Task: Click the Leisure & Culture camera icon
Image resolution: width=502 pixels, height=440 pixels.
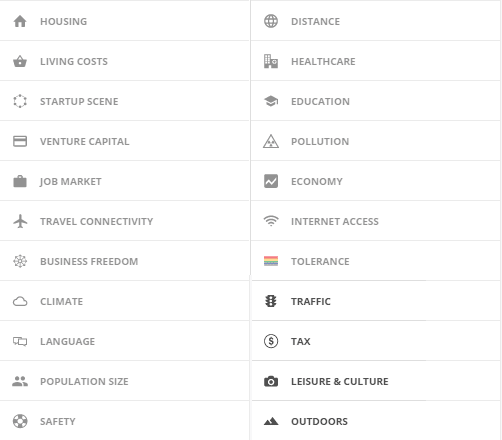Action: tap(271, 381)
